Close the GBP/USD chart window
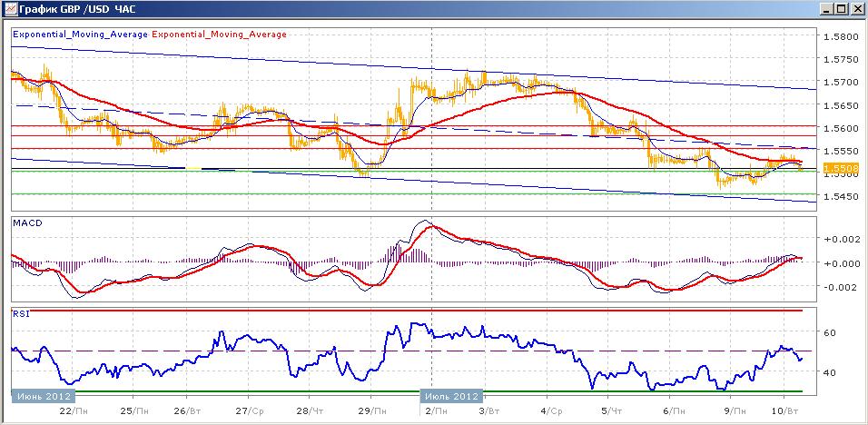Image resolution: width=868 pixels, height=425 pixels. click(856, 9)
